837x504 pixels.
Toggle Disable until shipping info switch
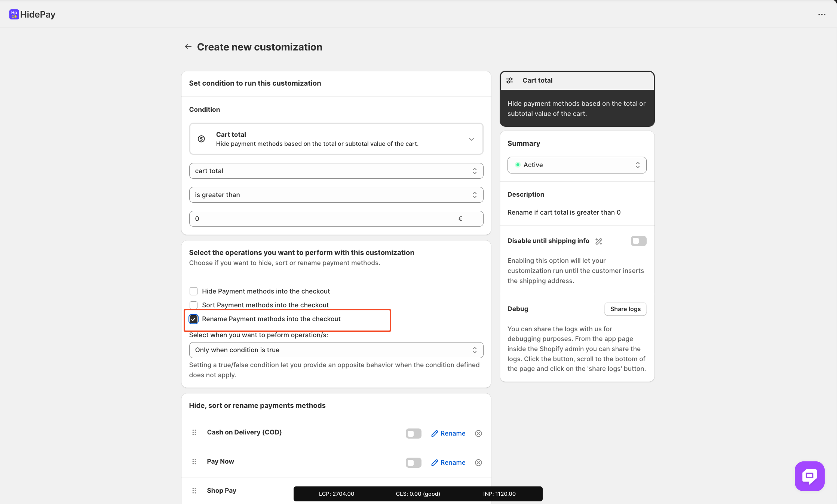click(x=638, y=241)
